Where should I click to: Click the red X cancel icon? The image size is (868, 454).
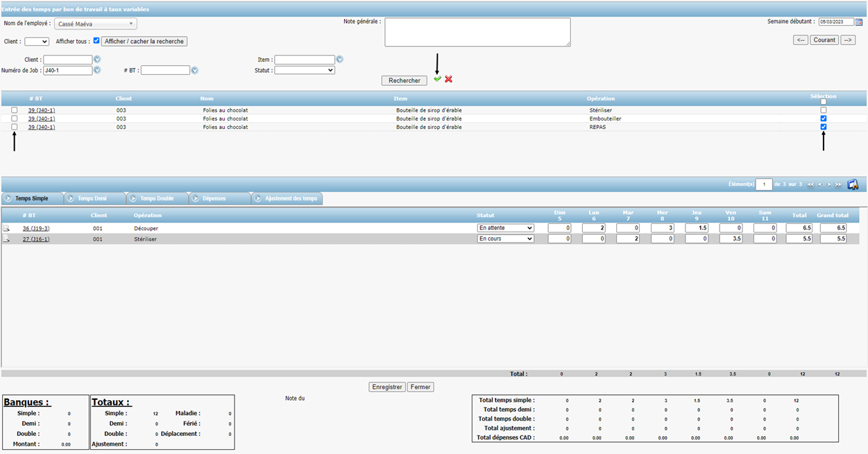449,79
